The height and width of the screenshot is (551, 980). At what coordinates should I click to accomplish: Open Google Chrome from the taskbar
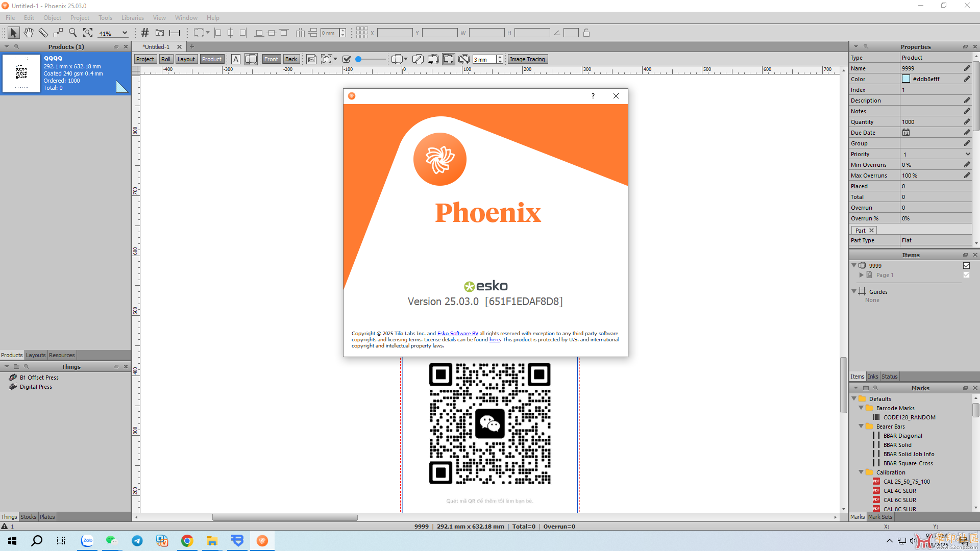coord(187,541)
